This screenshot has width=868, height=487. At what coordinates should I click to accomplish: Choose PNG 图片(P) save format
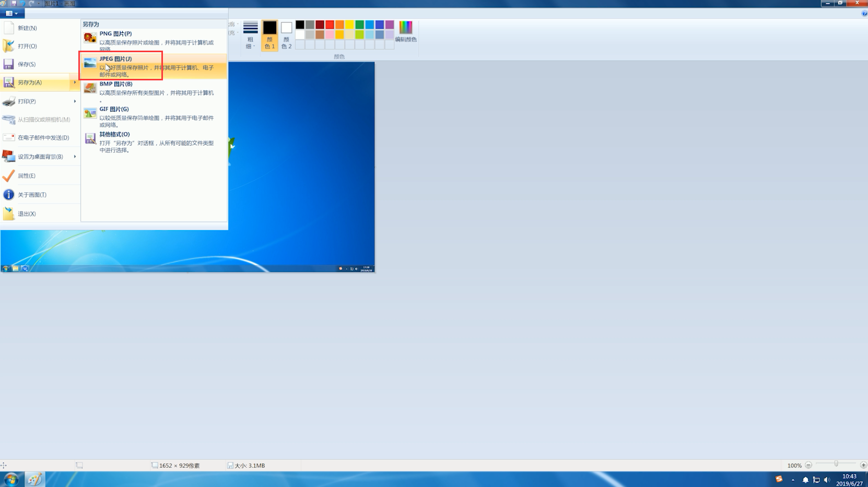(154, 41)
